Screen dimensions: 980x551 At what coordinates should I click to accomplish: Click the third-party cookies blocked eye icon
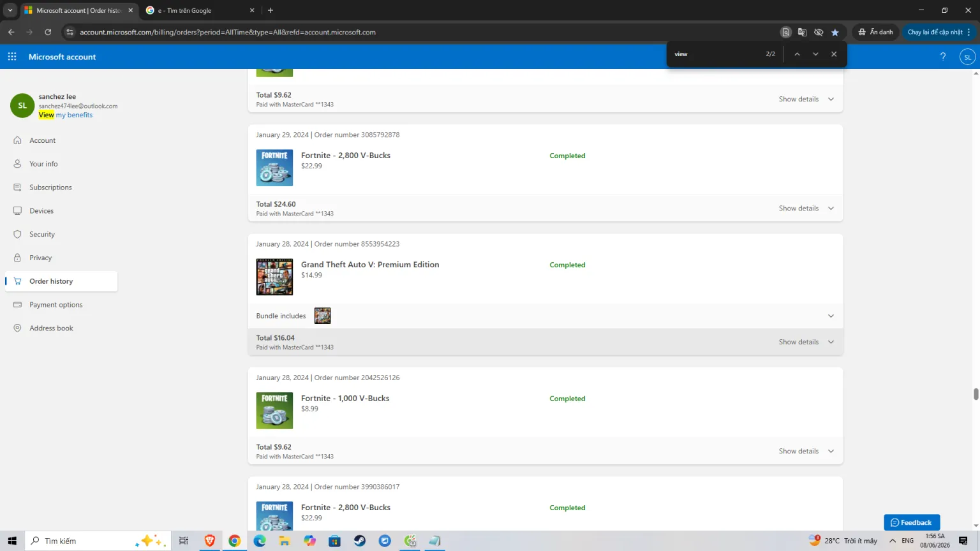click(819, 32)
